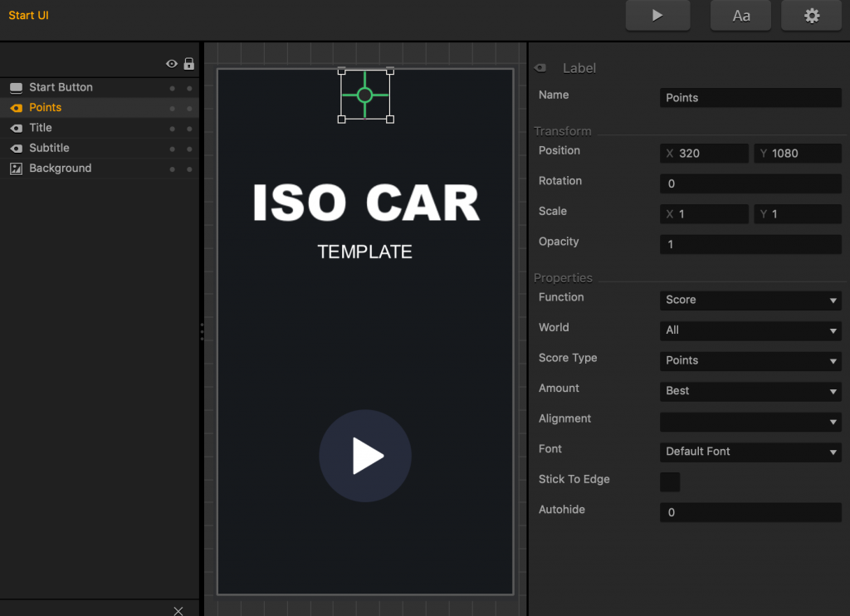Click the eye icon above the layer list
Image resolution: width=850 pixels, height=616 pixels.
[171, 63]
